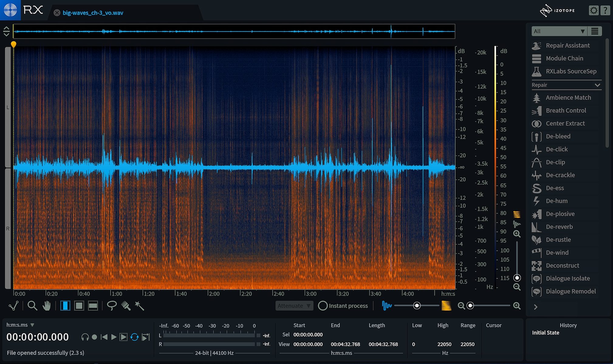Click the High frequency value 22050
613x364 pixels.
click(x=444, y=344)
